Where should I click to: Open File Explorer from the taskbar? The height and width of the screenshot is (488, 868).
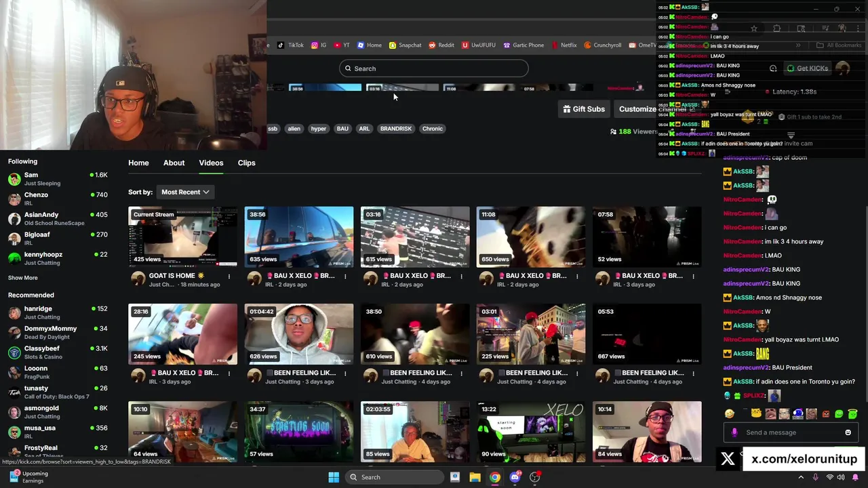point(475,477)
